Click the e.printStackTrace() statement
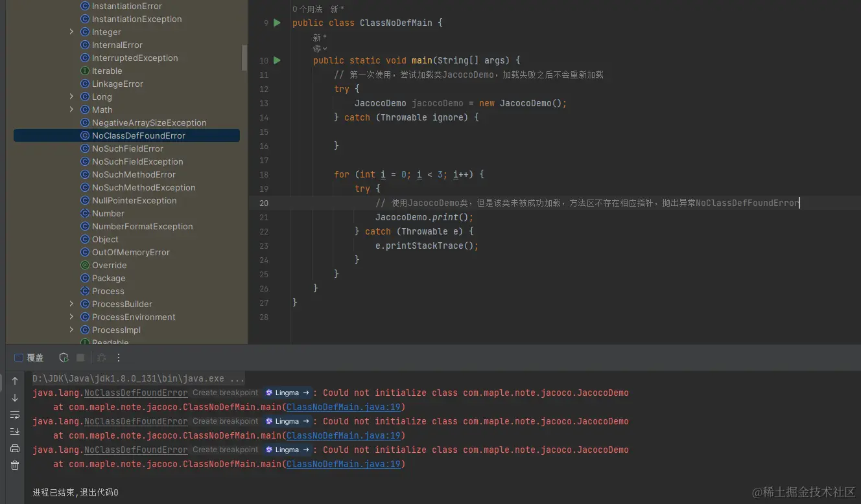 (x=427, y=246)
